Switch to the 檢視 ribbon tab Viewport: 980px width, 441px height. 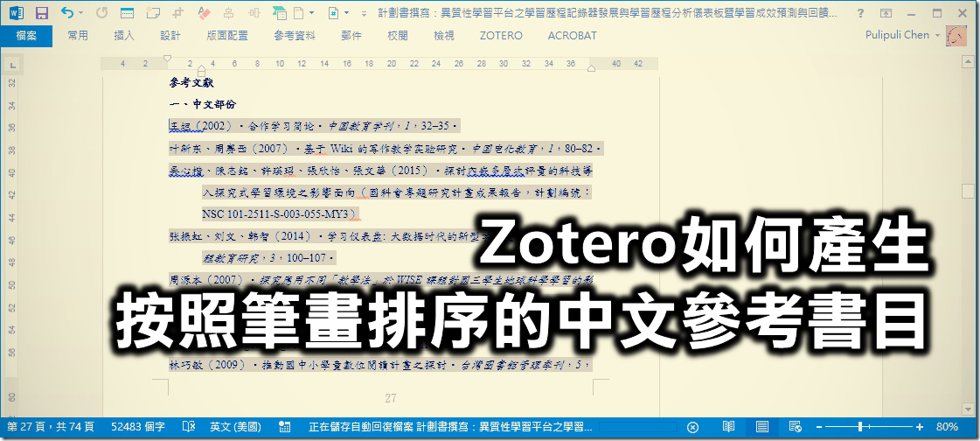click(444, 36)
